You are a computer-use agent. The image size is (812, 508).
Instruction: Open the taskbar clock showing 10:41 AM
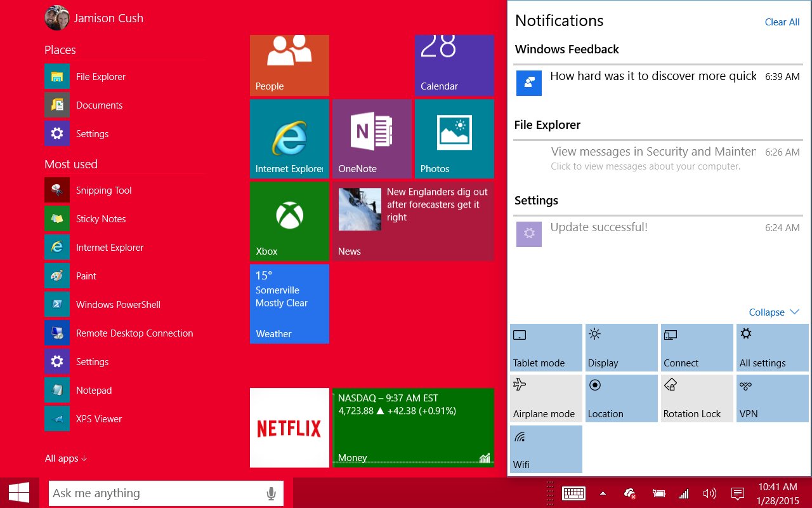click(778, 493)
